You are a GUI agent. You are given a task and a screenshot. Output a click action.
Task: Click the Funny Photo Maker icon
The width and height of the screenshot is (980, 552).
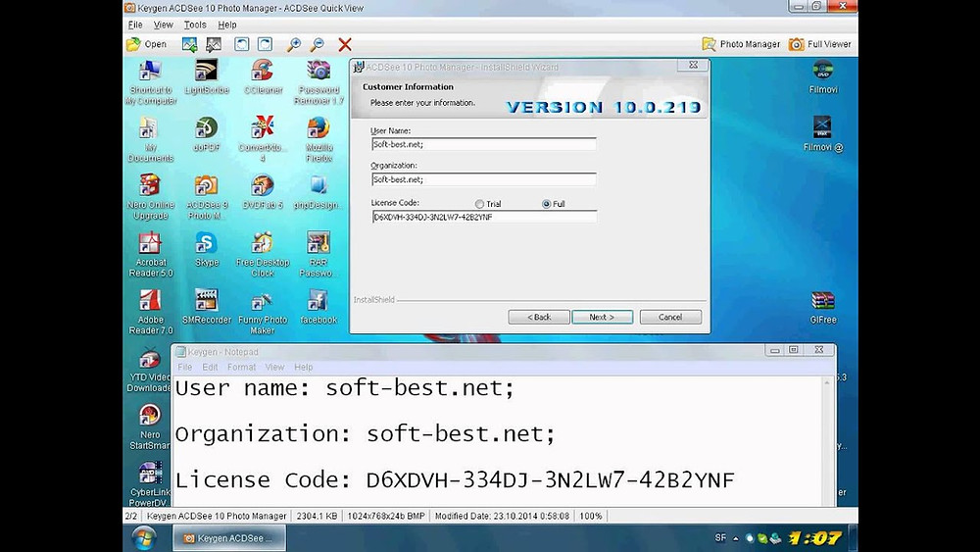click(263, 313)
